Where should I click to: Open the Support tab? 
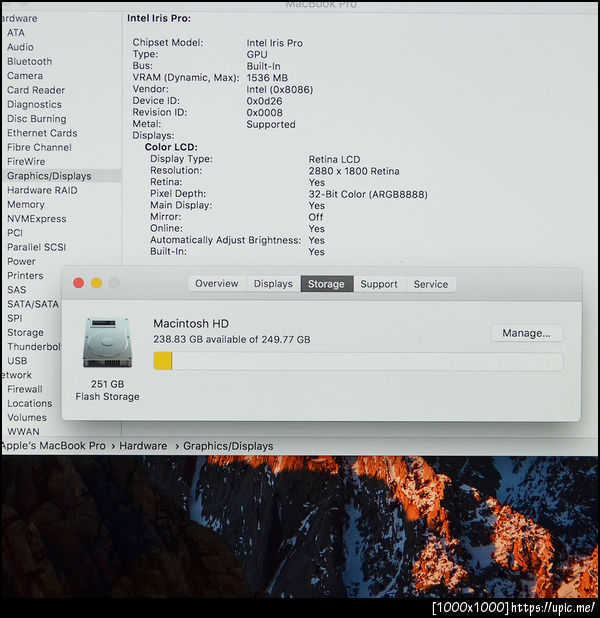(379, 284)
